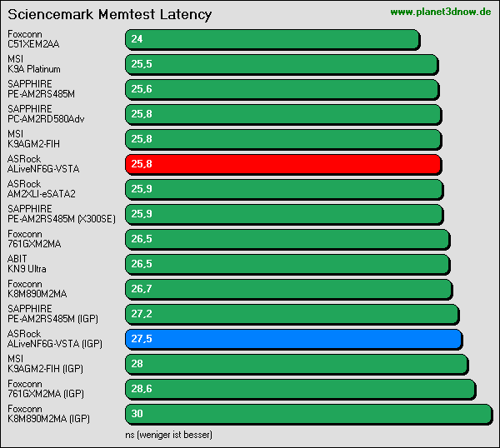Click the bar showing 27,2
Screen dimensions: 500x448
(292, 314)
